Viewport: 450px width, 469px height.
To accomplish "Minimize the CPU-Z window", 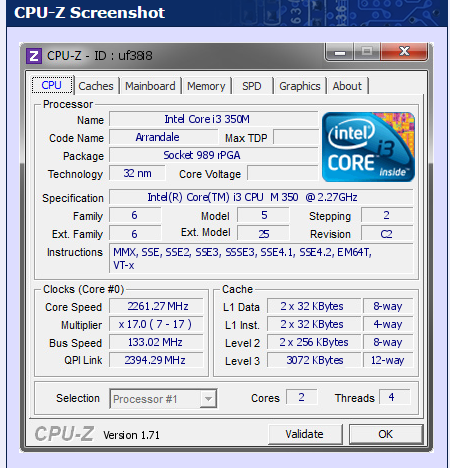I will click(340, 52).
